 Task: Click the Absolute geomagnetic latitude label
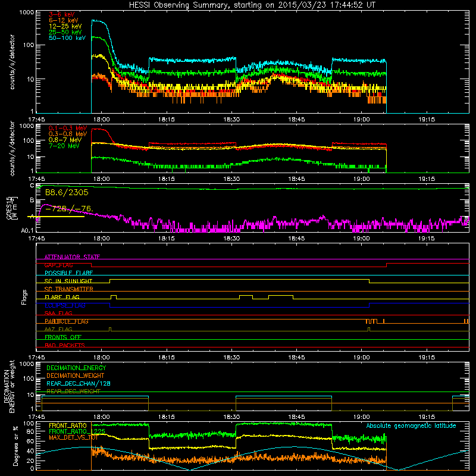[411, 425]
